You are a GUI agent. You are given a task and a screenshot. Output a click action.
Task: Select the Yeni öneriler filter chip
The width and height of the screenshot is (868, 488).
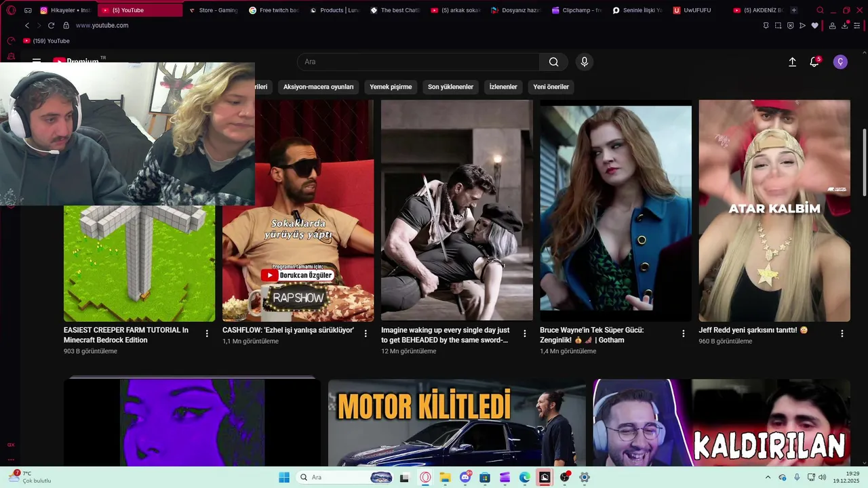551,87
